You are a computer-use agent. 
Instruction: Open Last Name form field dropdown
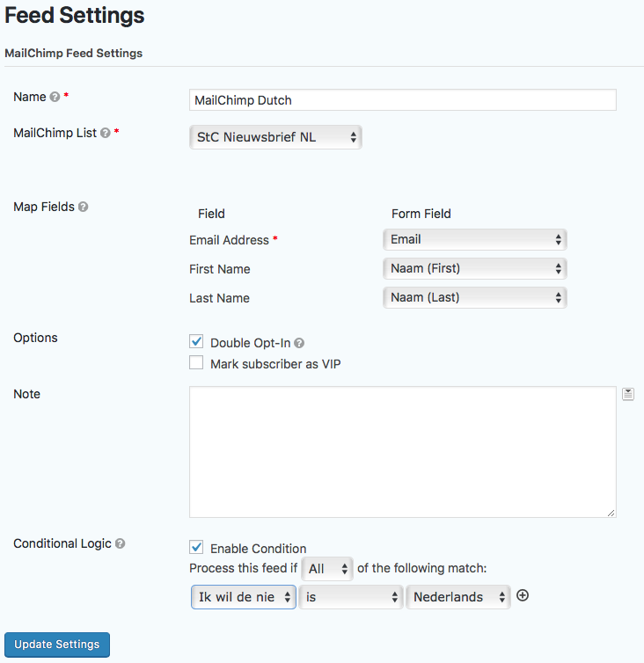474,298
